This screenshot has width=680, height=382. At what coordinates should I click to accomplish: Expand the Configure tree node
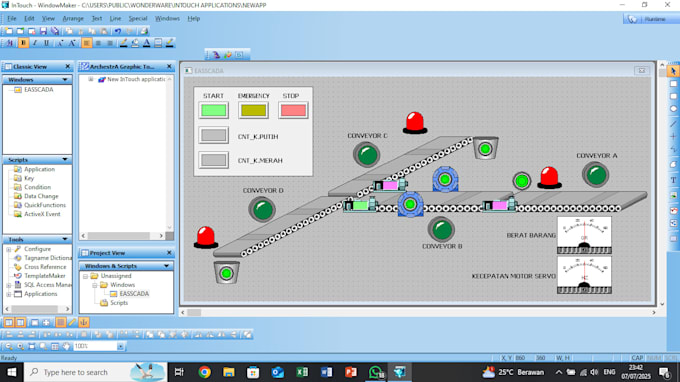pyautogui.click(x=9, y=249)
